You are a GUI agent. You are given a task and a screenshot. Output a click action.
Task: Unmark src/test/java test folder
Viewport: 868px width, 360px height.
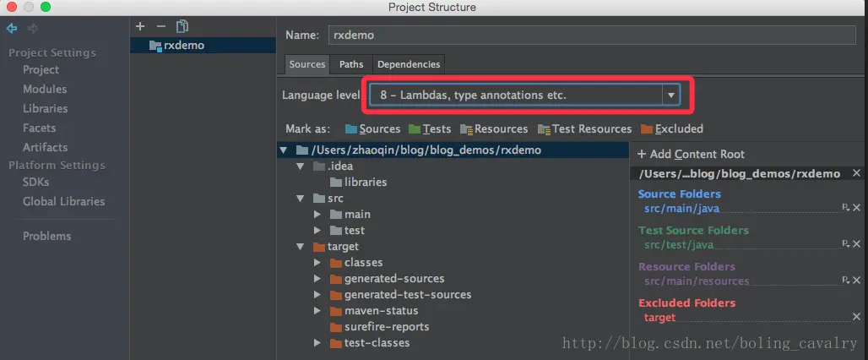856,243
